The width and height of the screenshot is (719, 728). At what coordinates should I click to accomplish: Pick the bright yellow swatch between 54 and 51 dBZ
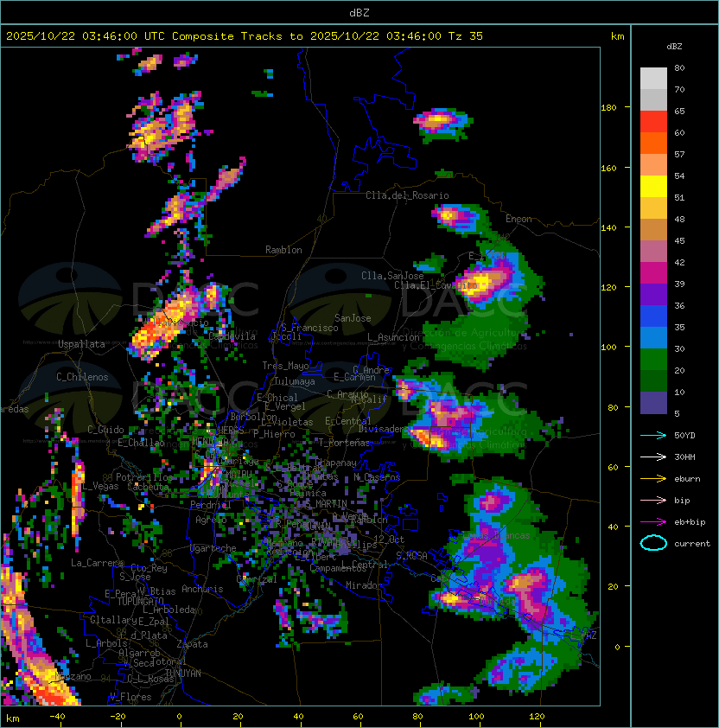[653, 186]
